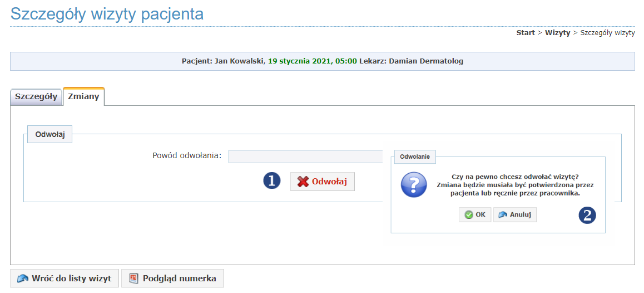Confirm cancellation with the OK button
This screenshot has height=293, width=644.
click(475, 215)
